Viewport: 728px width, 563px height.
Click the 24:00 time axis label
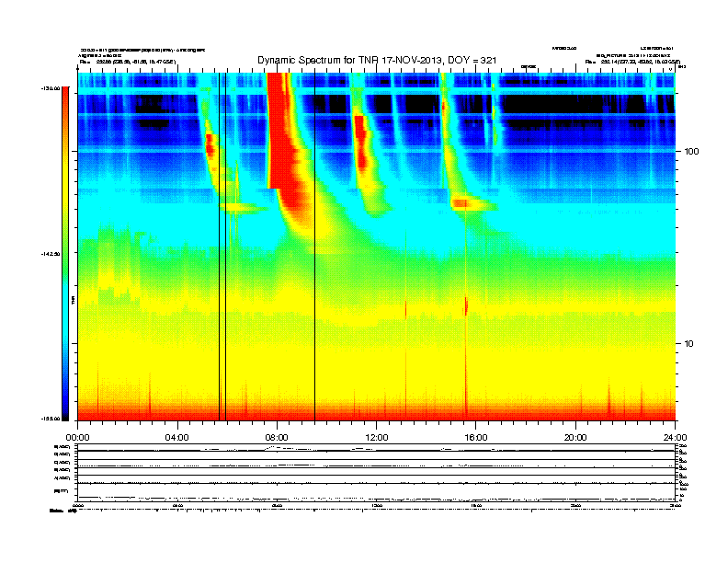pos(675,438)
